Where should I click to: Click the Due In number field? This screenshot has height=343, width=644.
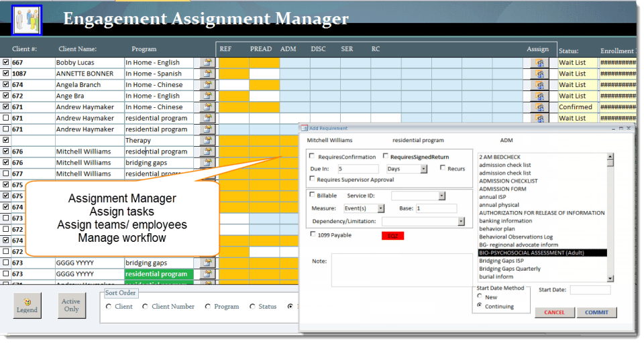pos(358,169)
